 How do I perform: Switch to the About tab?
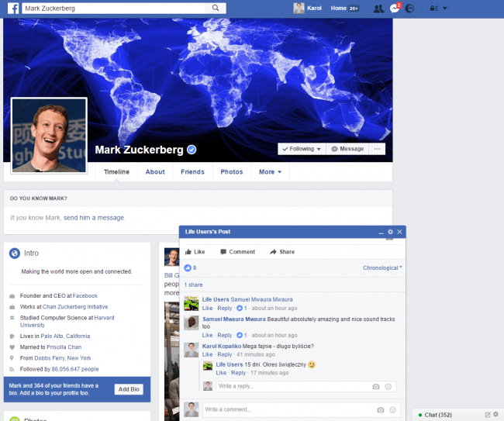pyautogui.click(x=155, y=172)
